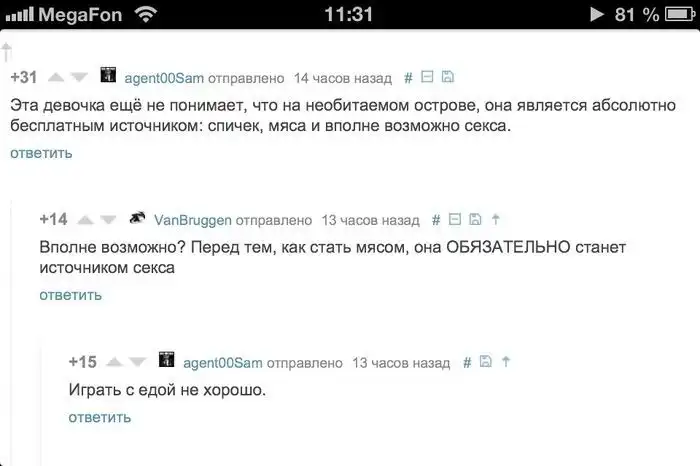Jump to parent from VanBruggen's comment
This screenshot has width=700, height=466.
click(496, 219)
